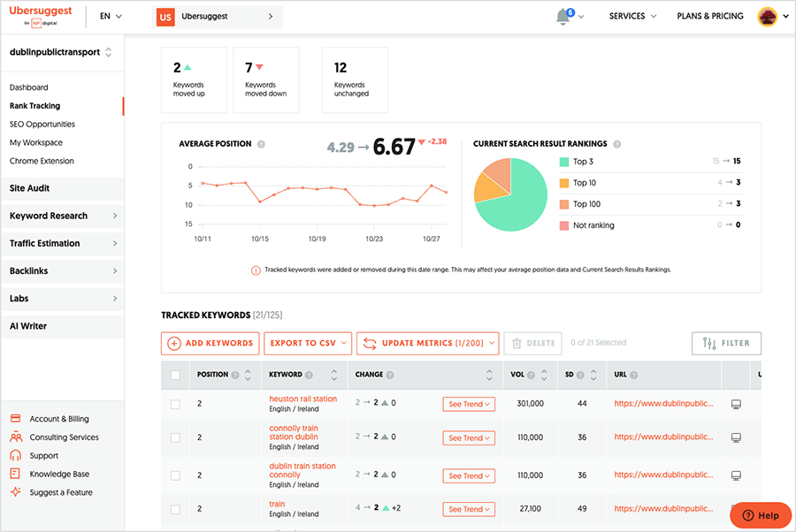Check the connolly train station dublin checkbox

tap(175, 437)
